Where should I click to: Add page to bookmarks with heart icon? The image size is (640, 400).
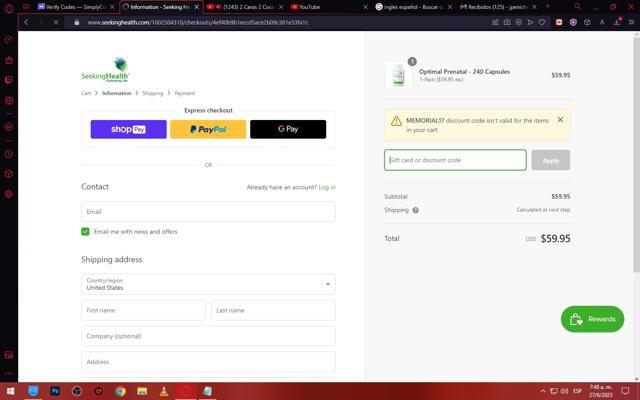point(542,22)
